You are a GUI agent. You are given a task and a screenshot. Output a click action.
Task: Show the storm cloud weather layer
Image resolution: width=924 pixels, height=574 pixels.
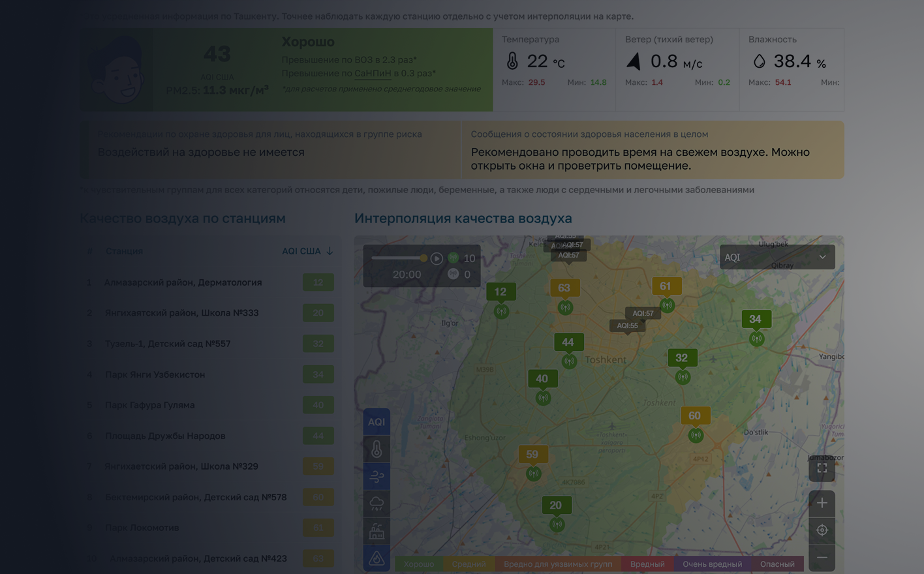pyautogui.click(x=377, y=504)
